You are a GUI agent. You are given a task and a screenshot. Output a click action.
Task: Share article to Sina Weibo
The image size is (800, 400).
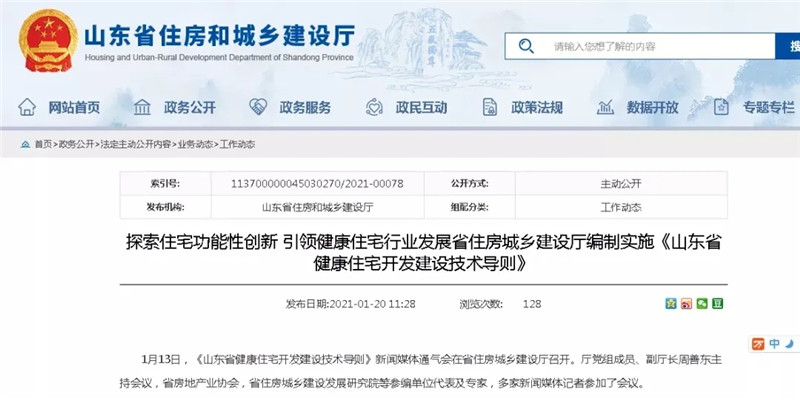click(687, 303)
